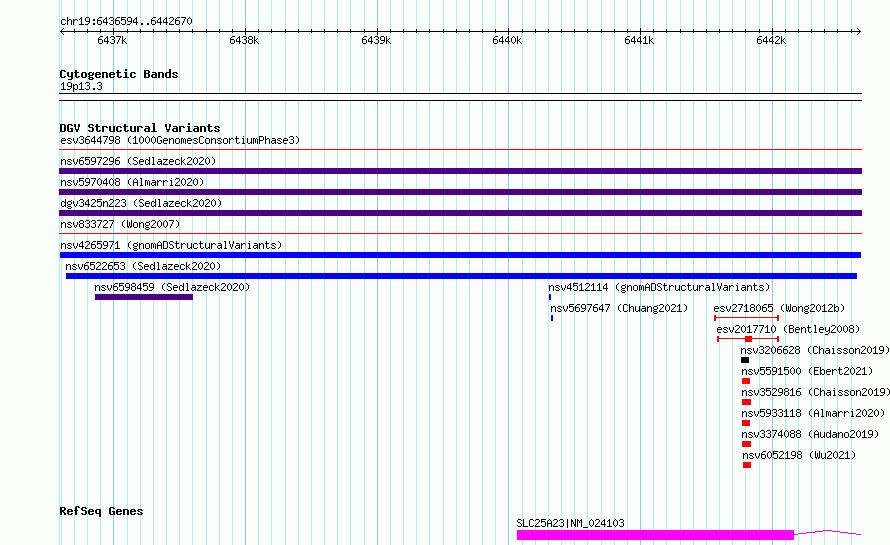The height and width of the screenshot is (545, 890).
Task: Select the short nsv6598459 purple bar
Action: pos(144,297)
